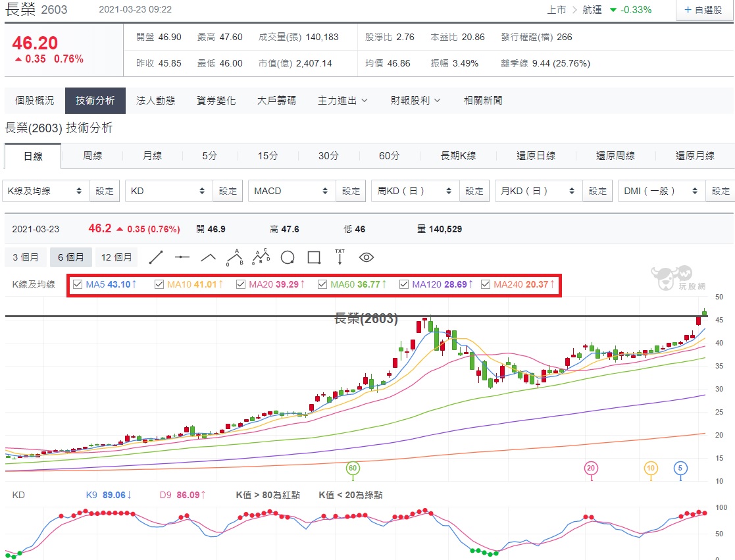Expand the 主力進出 menu
Screen dimensions: 735x560
(x=343, y=100)
